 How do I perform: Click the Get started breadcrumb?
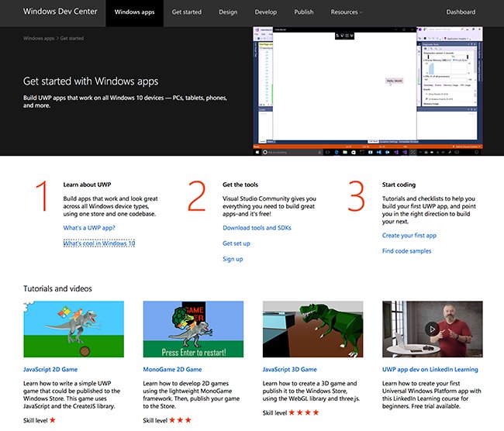pos(71,38)
